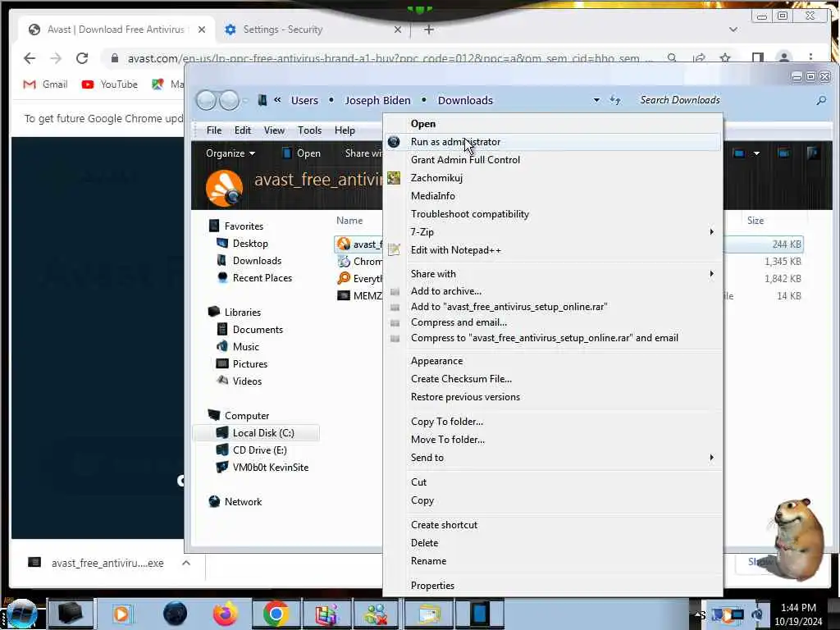The height and width of the screenshot is (630, 840).
Task: Click the Explorer refresh icon
Action: point(615,100)
